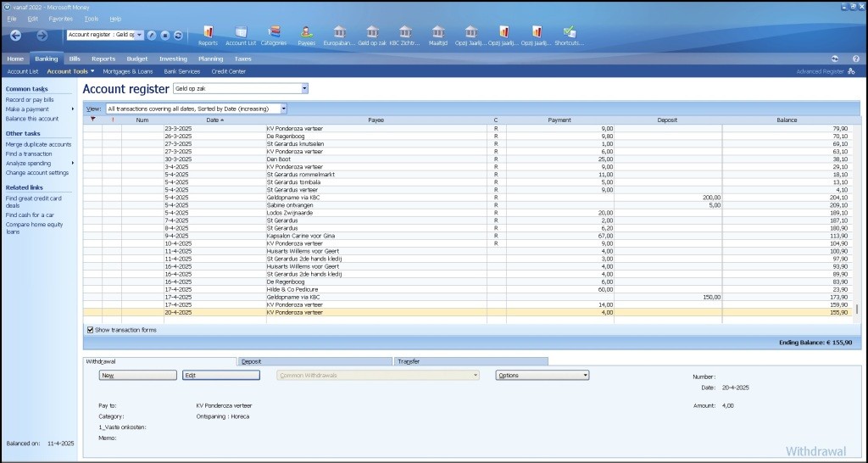Screen dimensions: 868x463
Task: Open the View filter dropdown
Action: tap(283, 109)
